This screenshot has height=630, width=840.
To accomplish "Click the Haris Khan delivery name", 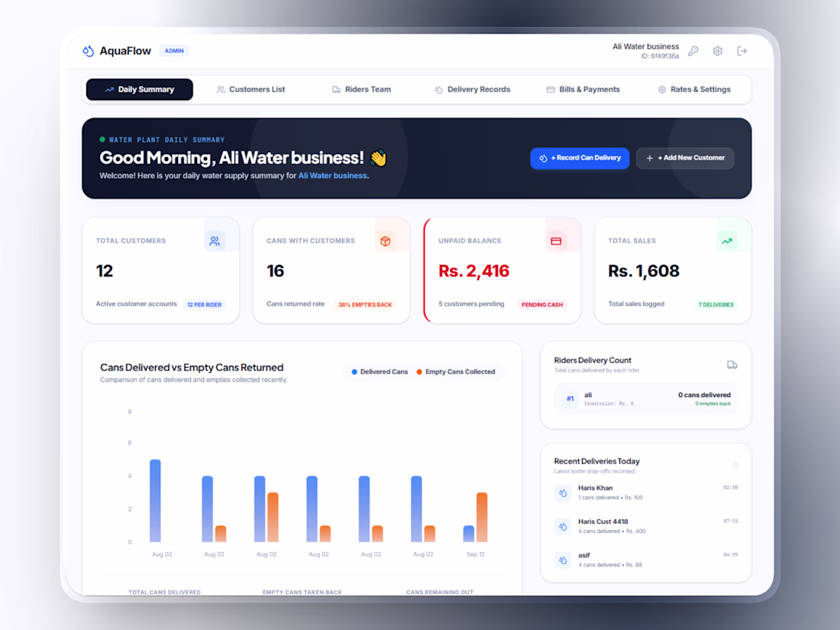I will pos(595,488).
